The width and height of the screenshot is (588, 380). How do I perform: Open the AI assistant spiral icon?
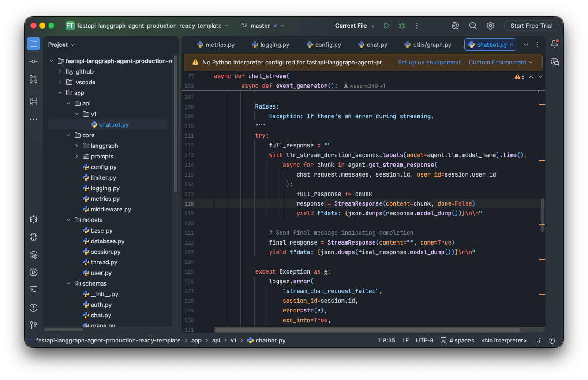click(455, 26)
